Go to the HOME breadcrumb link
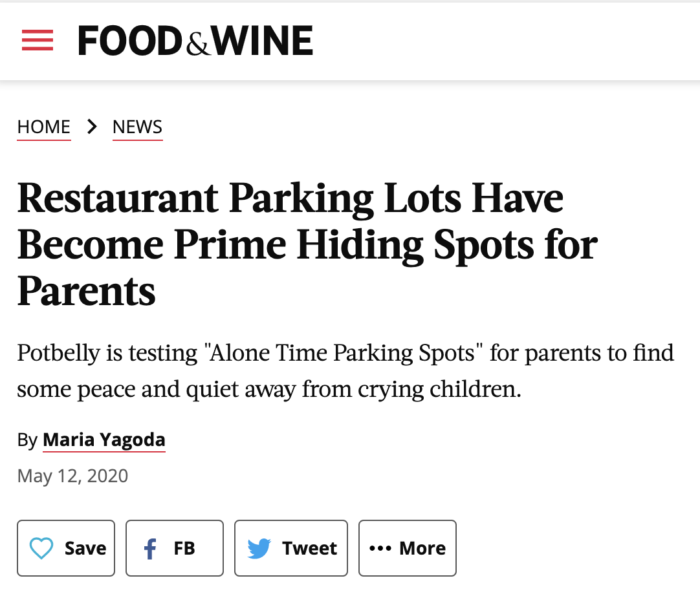700x596 pixels. 44,127
